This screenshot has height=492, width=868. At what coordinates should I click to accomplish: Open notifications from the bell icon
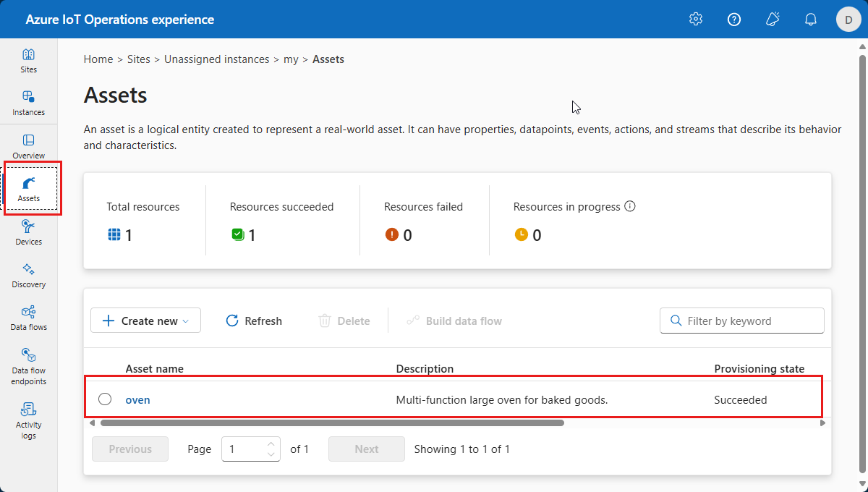tap(810, 19)
